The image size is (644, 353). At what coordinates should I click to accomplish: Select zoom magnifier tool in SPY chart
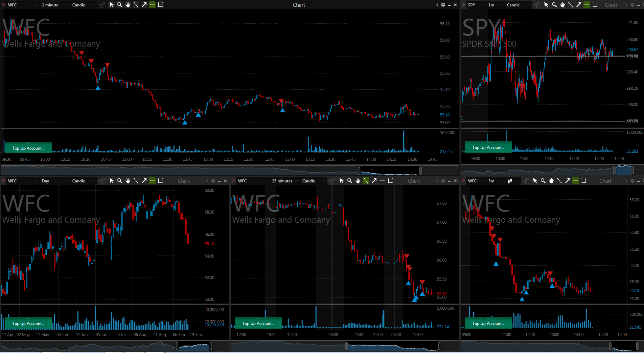pyautogui.click(x=554, y=5)
